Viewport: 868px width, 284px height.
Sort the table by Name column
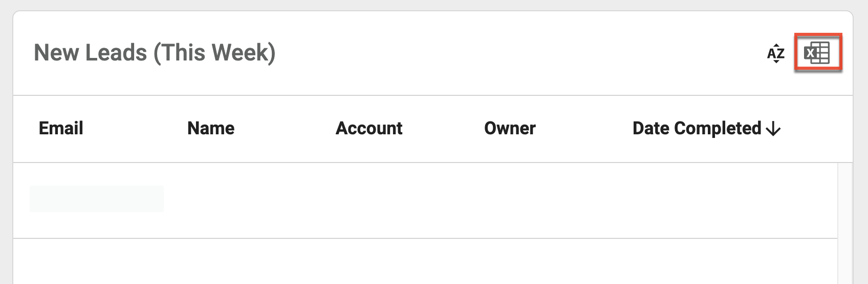(211, 128)
